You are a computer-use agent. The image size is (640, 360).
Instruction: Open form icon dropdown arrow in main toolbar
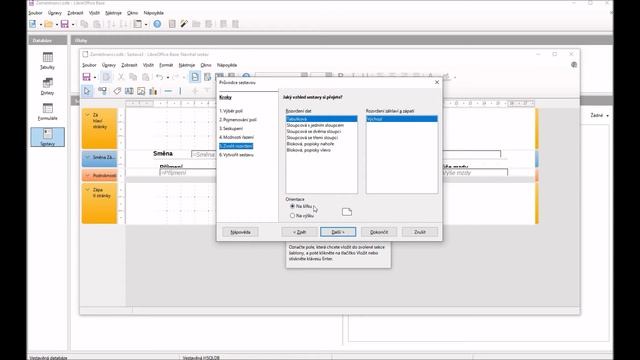[146, 24]
